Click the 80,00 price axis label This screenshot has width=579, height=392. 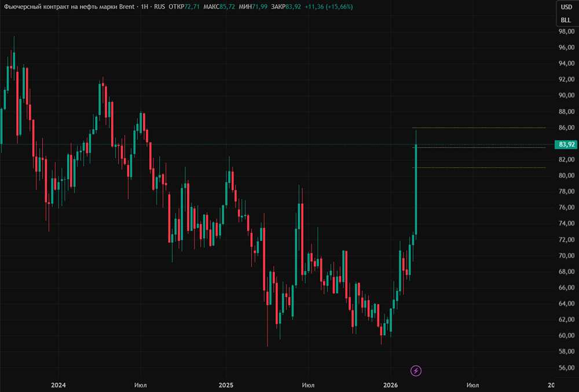(566, 175)
